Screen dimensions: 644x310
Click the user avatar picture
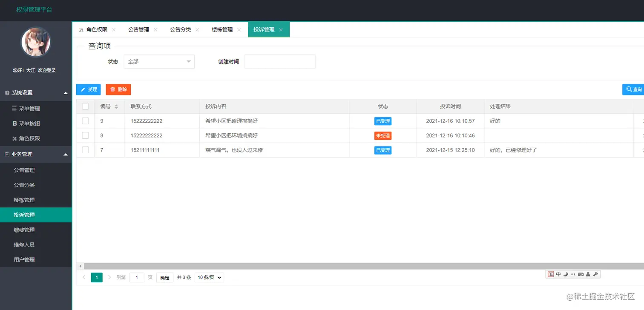point(36,42)
